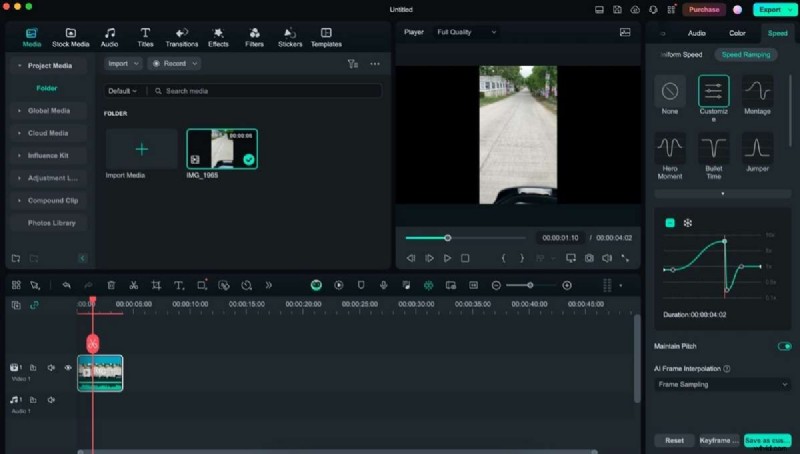
Task: Open the Frame Sampling dropdown
Action: point(723,385)
